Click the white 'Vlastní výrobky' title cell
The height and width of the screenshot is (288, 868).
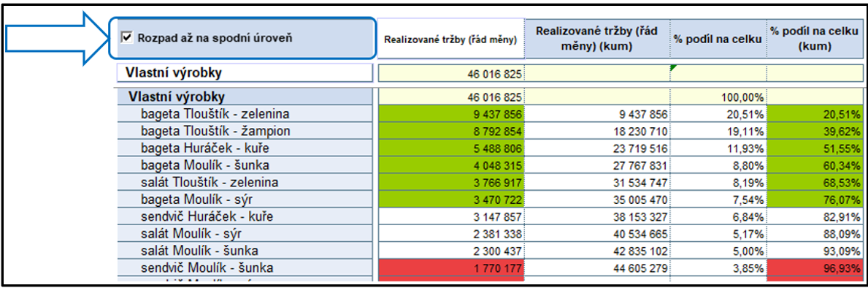[244, 73]
